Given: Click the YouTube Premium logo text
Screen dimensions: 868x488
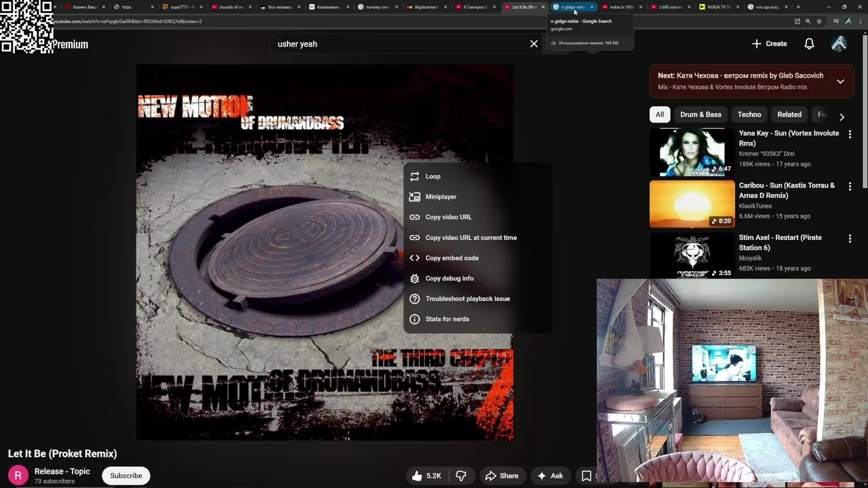Looking at the screenshot, I should tap(71, 45).
